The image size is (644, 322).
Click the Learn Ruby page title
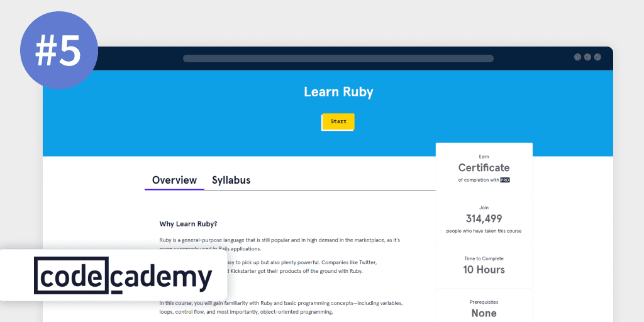[x=338, y=92]
